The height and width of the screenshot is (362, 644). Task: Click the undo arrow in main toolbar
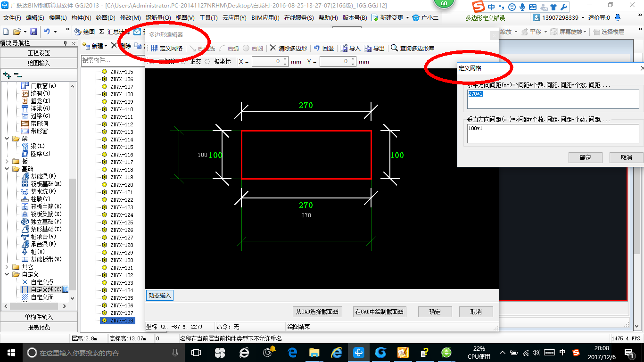tap(47, 32)
